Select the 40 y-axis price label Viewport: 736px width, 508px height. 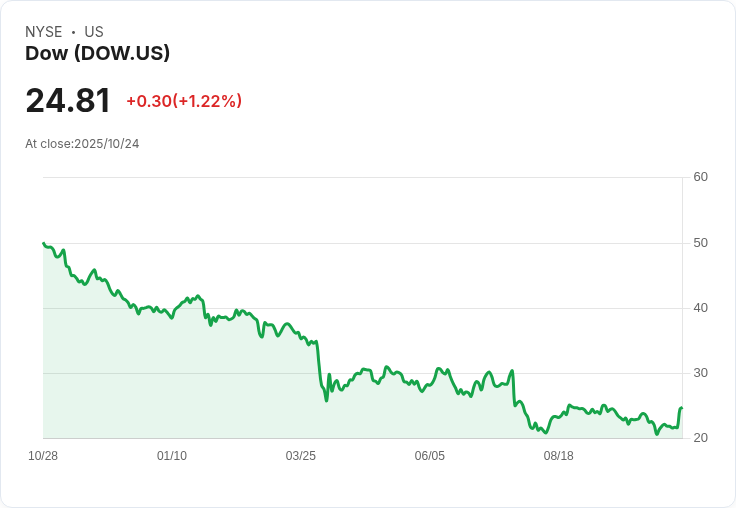tap(701, 308)
